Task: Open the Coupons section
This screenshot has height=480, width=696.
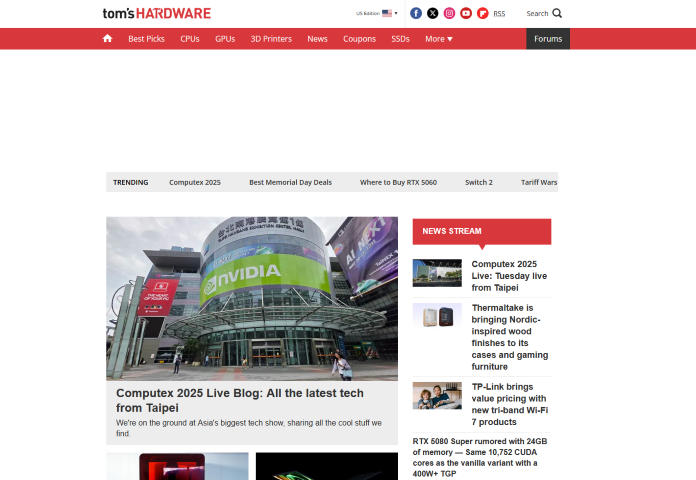Action: [x=360, y=39]
